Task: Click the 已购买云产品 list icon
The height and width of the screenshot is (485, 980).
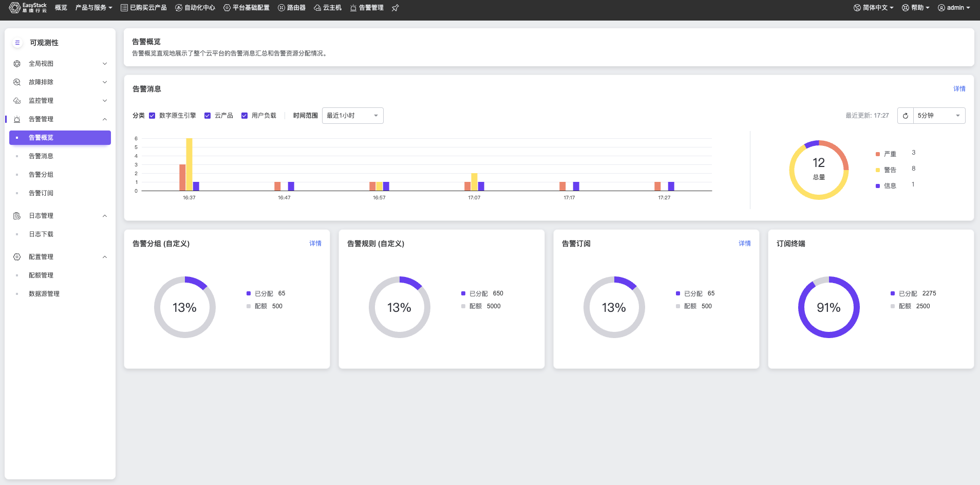Action: pos(124,8)
